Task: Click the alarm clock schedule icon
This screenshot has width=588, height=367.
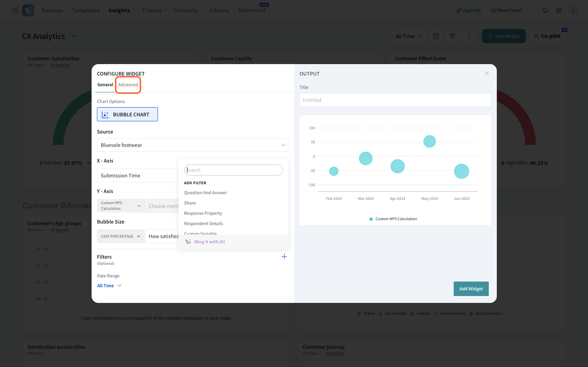Action: pos(436,36)
